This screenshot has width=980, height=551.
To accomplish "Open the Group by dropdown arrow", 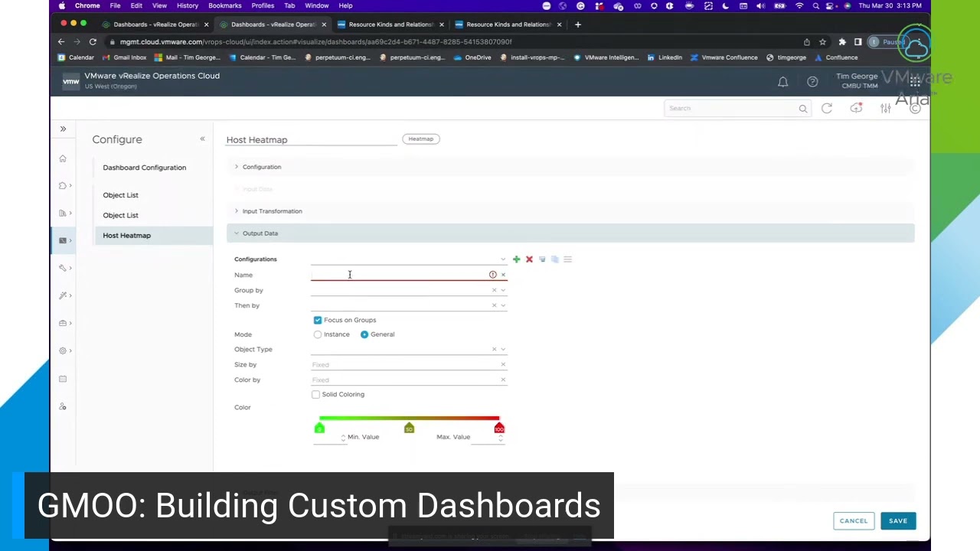I will pyautogui.click(x=503, y=290).
